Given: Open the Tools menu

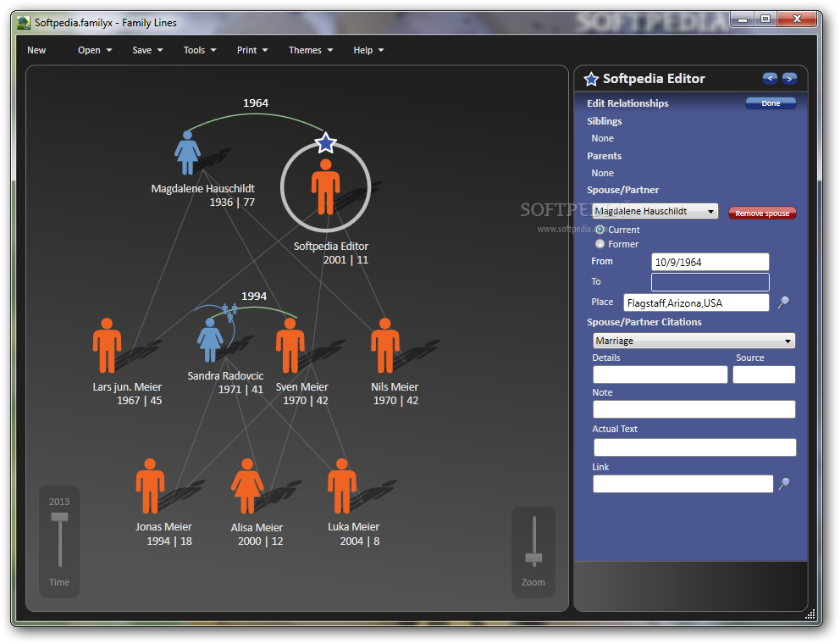Looking at the screenshot, I should [x=194, y=50].
